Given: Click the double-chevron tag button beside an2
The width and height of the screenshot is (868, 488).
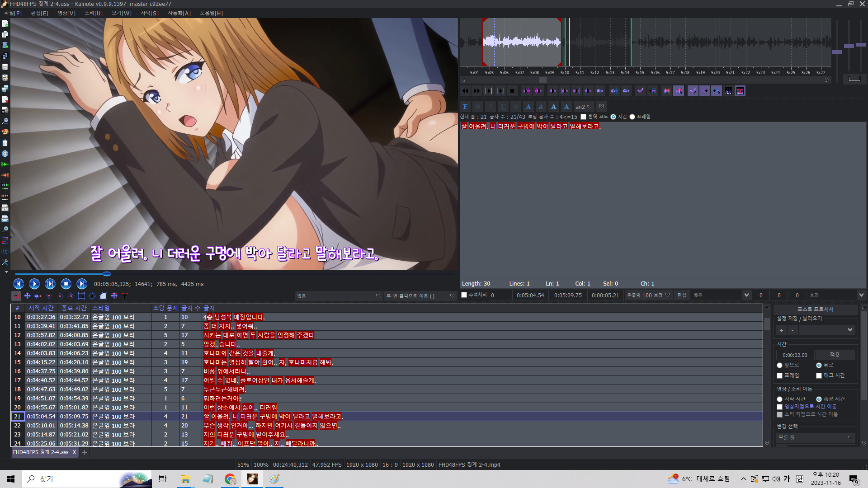Looking at the screenshot, I should (x=601, y=107).
